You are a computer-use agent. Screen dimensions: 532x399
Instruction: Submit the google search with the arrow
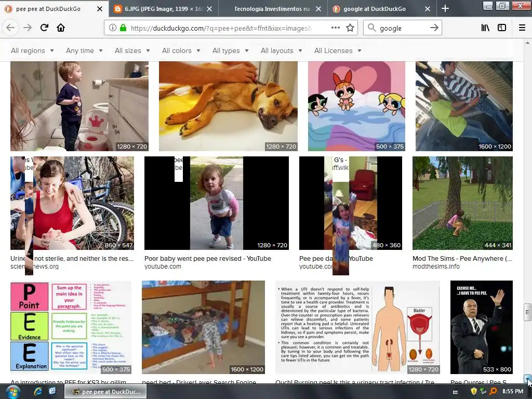[434, 28]
